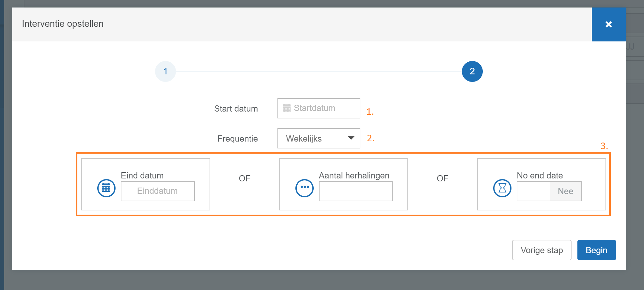Click the calendar icon beside Eind datum
The image size is (644, 290).
106,188
